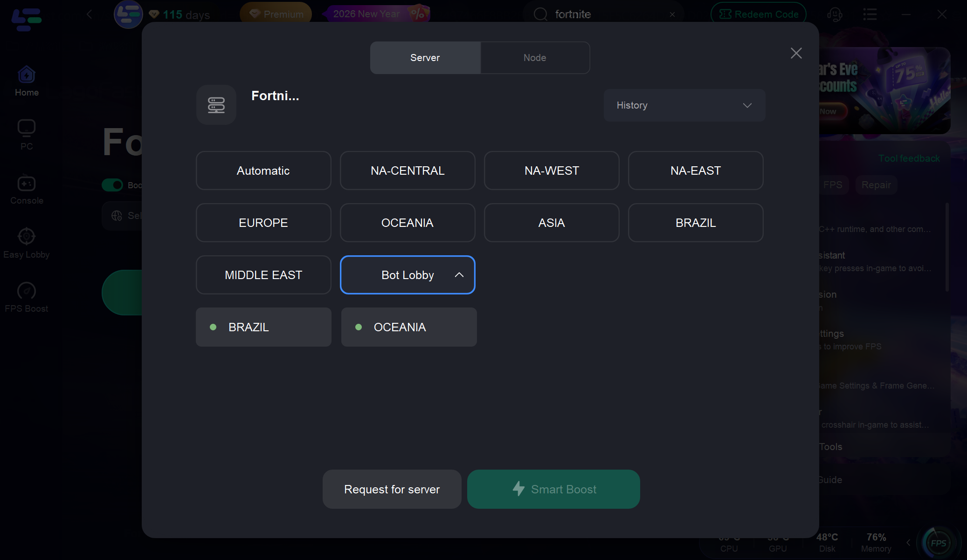The height and width of the screenshot is (560, 967).
Task: Close the server selection dialog
Action: pyautogui.click(x=796, y=53)
